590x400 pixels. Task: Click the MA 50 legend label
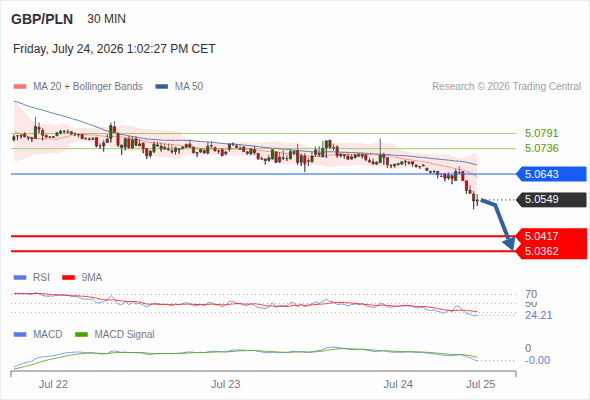click(x=189, y=87)
